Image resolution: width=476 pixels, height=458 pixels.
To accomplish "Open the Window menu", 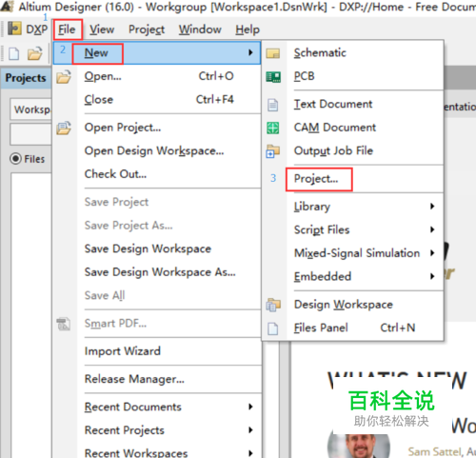I will (200, 30).
